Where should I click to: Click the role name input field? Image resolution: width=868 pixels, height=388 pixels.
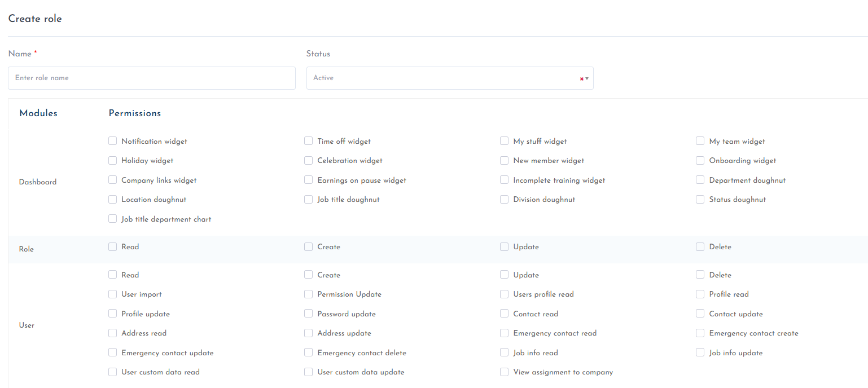pos(151,78)
